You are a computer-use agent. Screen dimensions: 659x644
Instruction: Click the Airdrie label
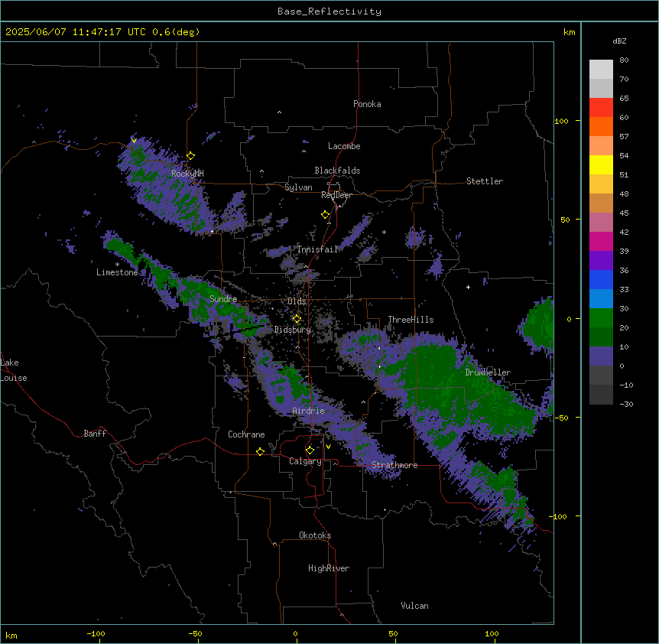(309, 411)
